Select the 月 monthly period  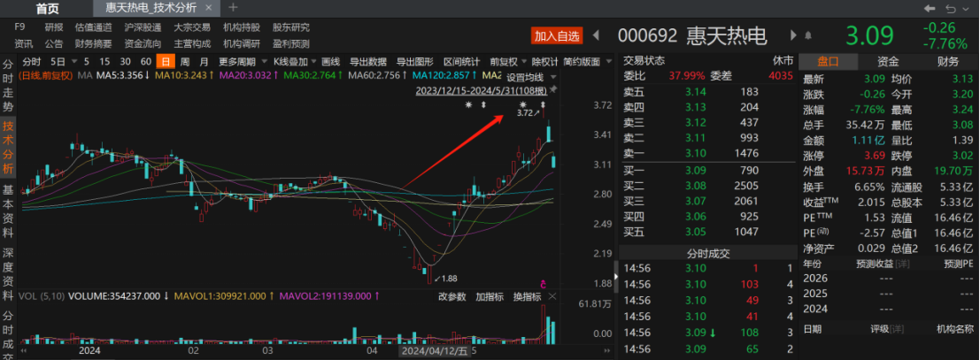tap(204, 62)
